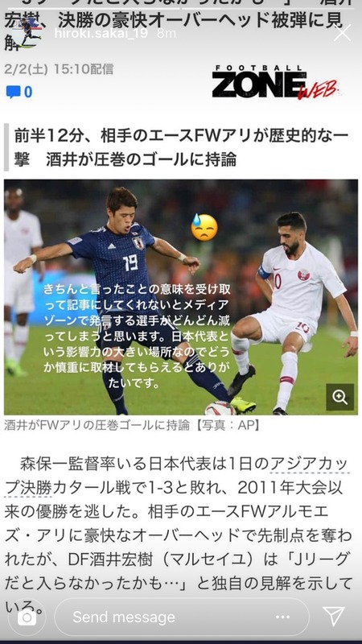
Task: Tap the sweating face emoji sticker
Action: point(204,227)
